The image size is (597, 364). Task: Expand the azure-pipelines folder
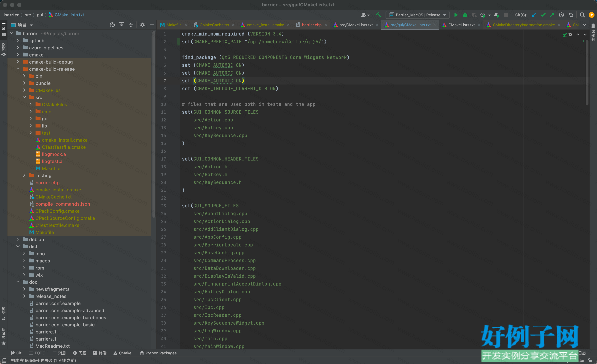click(18, 47)
